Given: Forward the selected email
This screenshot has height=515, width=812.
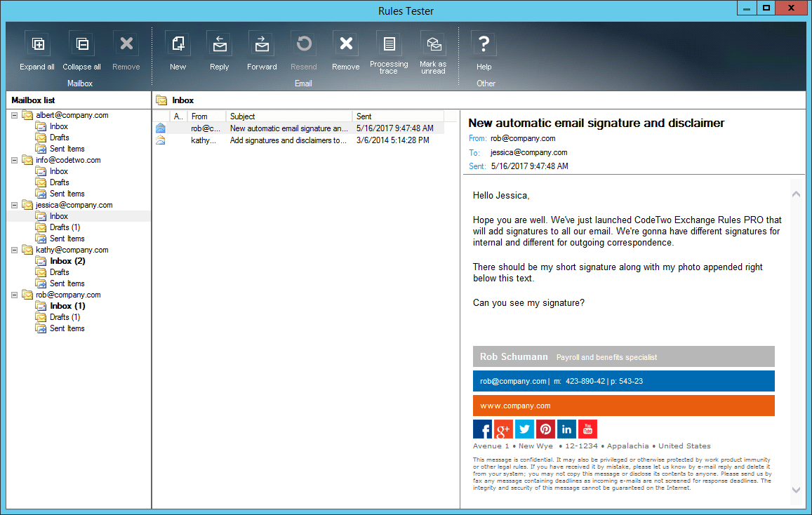Looking at the screenshot, I should coord(261,44).
